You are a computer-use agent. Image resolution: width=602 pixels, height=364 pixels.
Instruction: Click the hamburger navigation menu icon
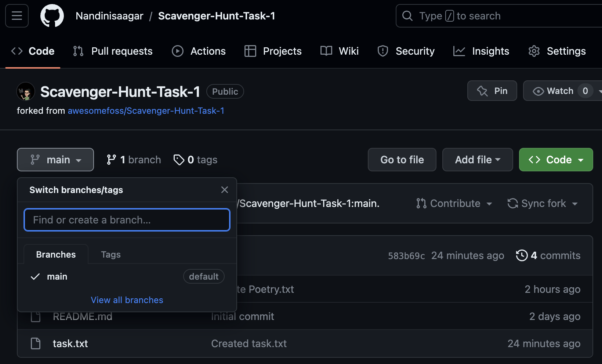tap(17, 15)
